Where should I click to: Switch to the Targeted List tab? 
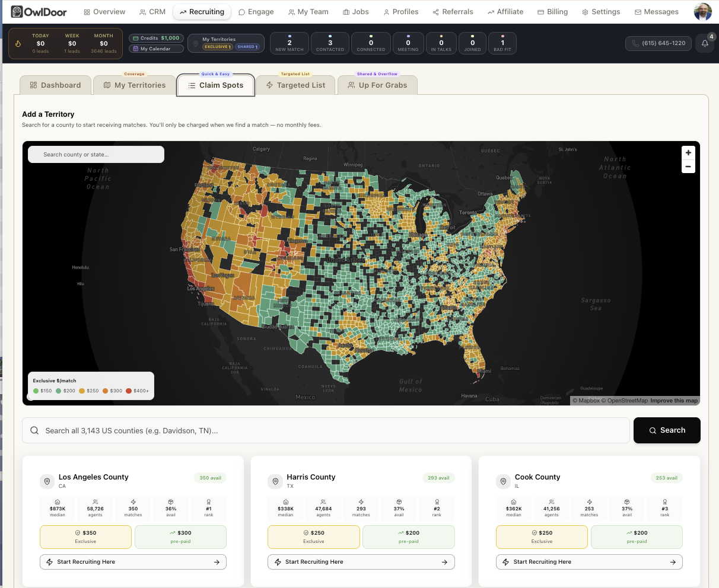(x=295, y=85)
